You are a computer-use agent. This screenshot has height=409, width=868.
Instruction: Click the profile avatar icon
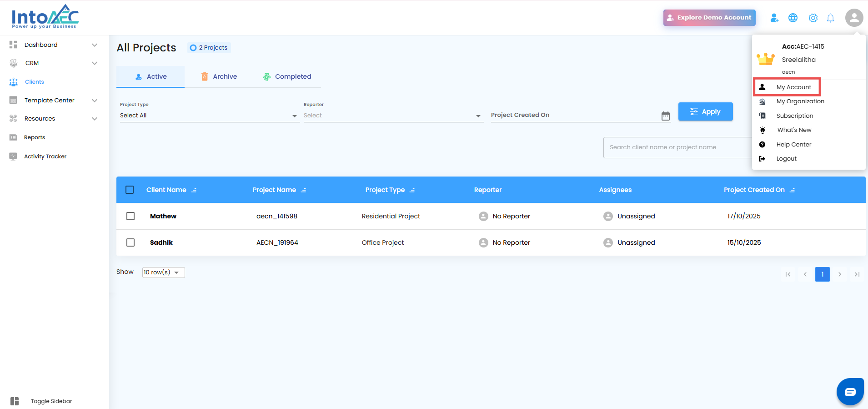tap(854, 18)
